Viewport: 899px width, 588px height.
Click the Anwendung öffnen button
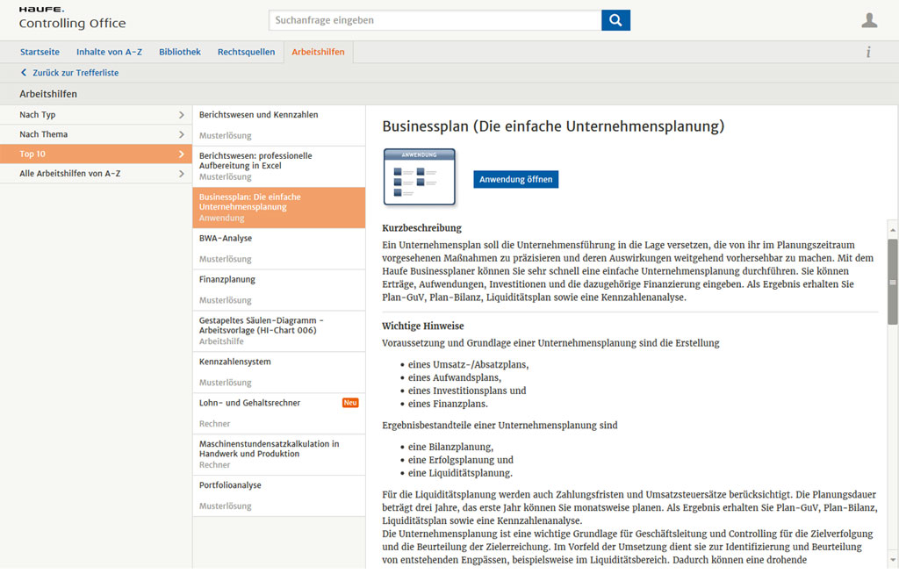(x=515, y=179)
